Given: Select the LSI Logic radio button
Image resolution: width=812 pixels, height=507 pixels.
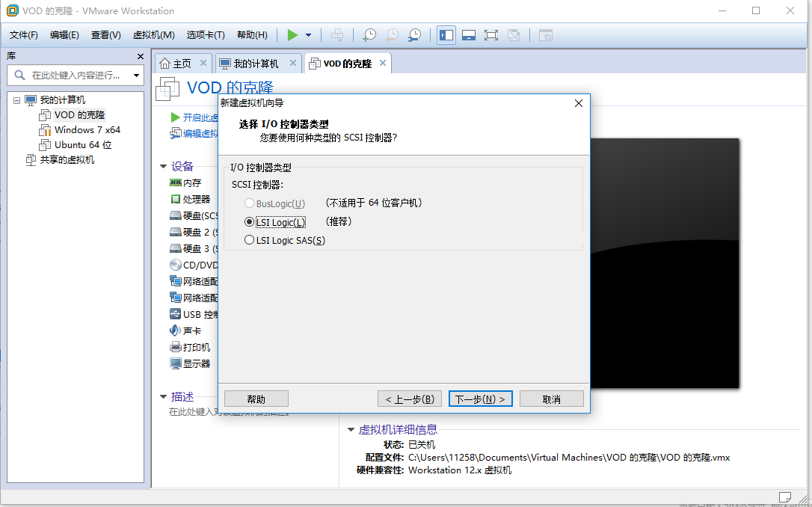Looking at the screenshot, I should tap(250, 222).
